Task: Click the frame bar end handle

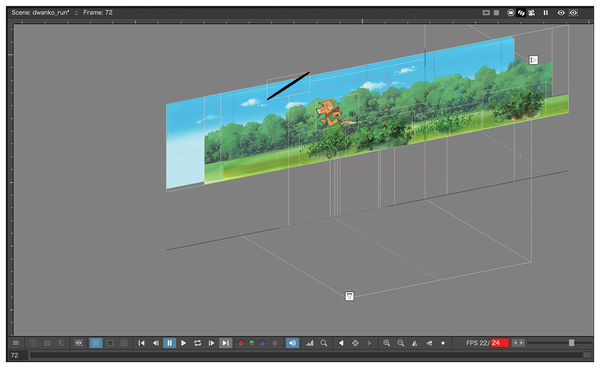Action: (587, 355)
